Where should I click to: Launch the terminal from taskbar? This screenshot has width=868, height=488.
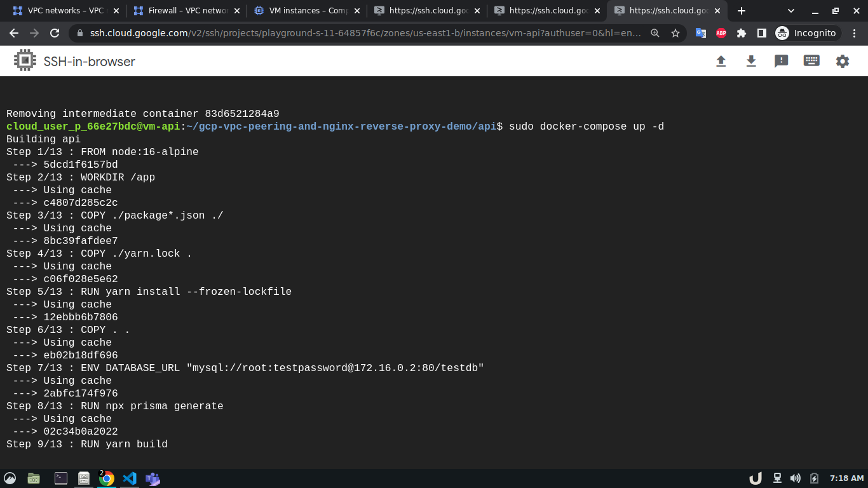click(61, 478)
